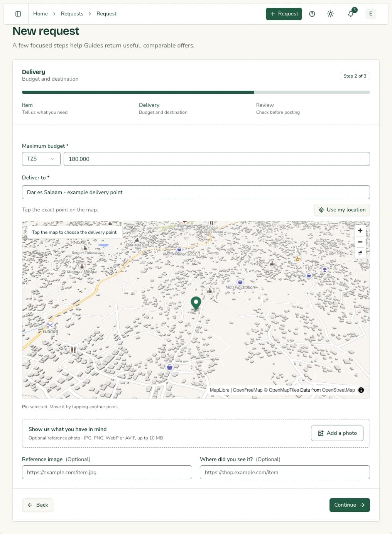The width and height of the screenshot is (392, 534).
Task: Reset map bearing with compass icon
Action: pos(360,253)
